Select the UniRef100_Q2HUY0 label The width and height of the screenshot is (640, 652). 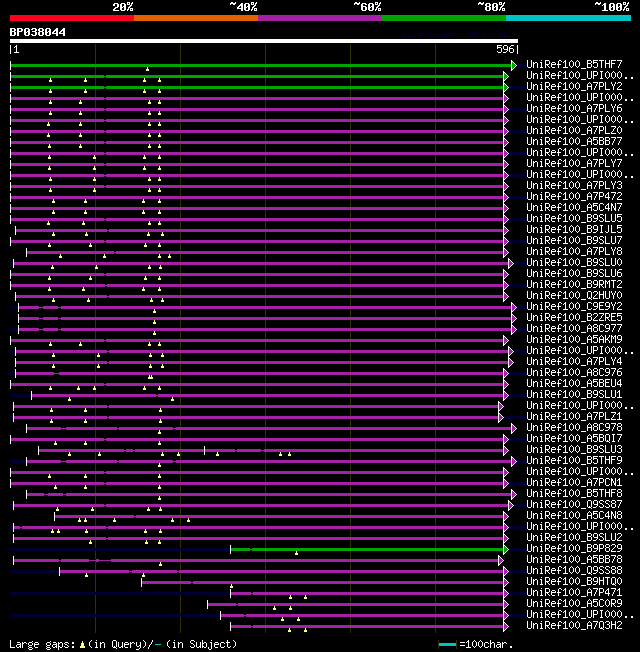pyautogui.click(x=574, y=296)
